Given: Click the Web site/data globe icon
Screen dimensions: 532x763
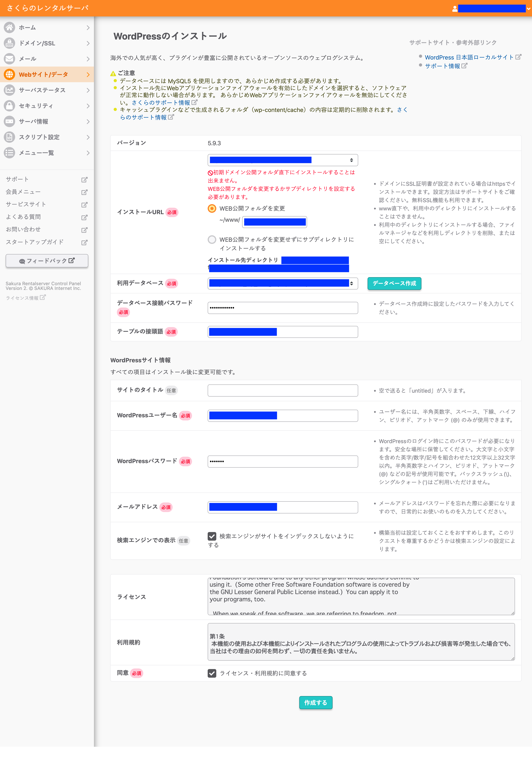Looking at the screenshot, I should pyautogui.click(x=9, y=74).
